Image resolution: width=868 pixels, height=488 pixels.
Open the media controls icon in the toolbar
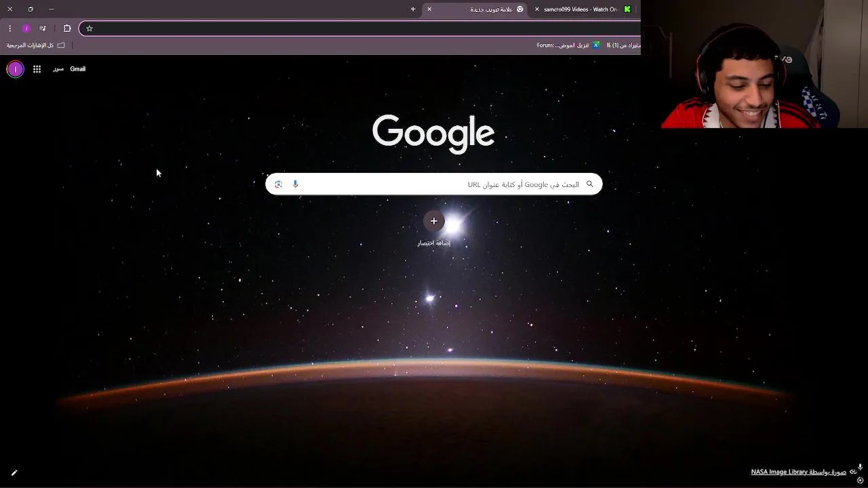(x=43, y=28)
